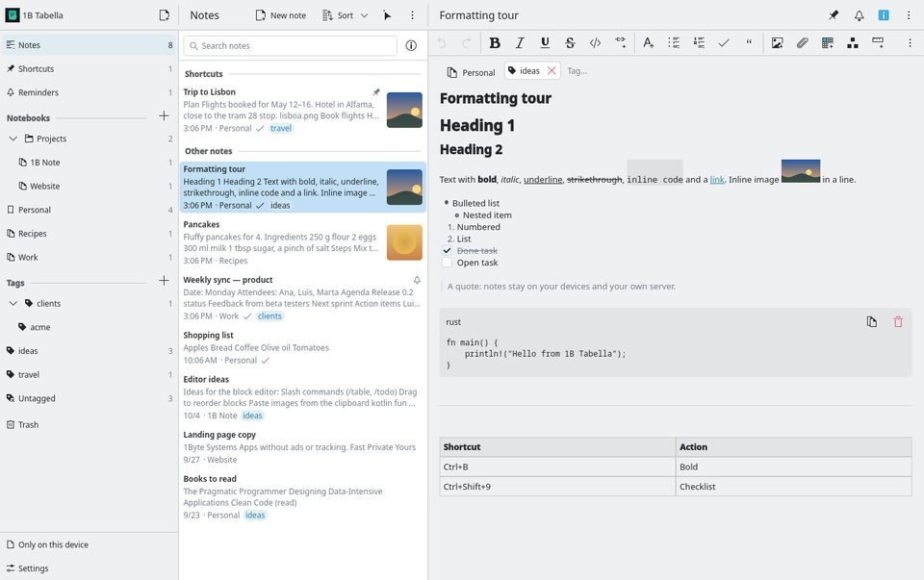Open the Notes section in sidebar
Image resolution: width=924 pixels, height=580 pixels.
[x=89, y=45]
